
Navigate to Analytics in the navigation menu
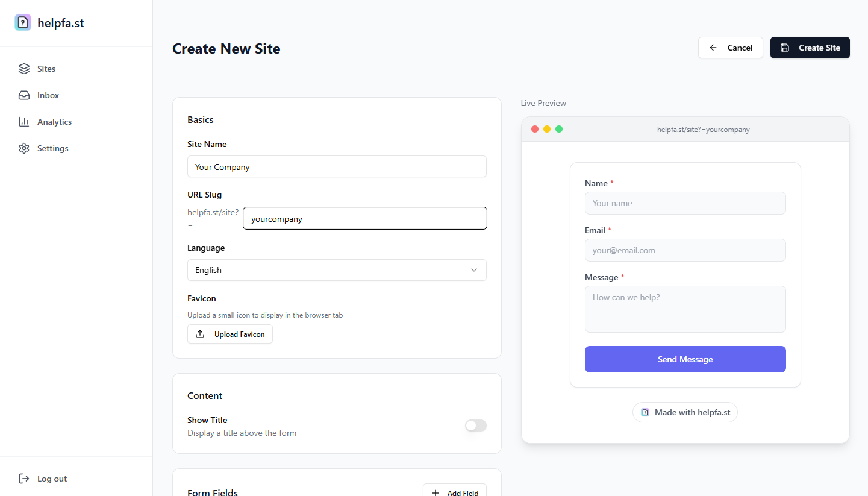[53, 121]
